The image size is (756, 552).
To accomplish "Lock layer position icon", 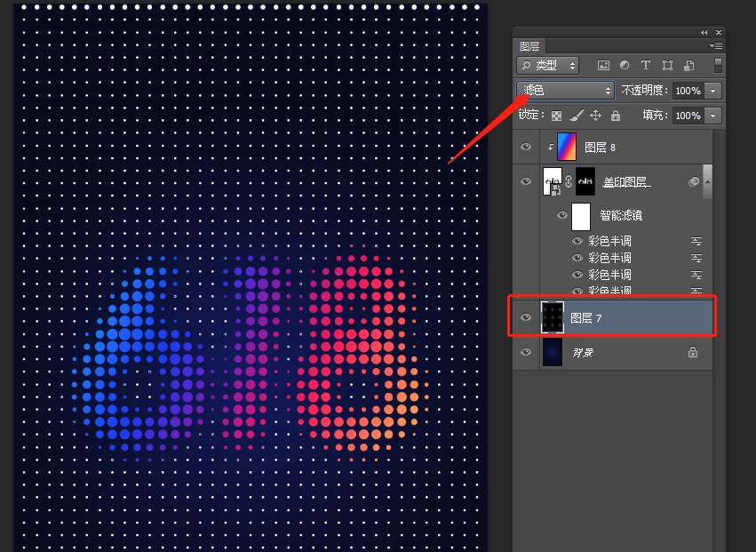I will [x=596, y=116].
